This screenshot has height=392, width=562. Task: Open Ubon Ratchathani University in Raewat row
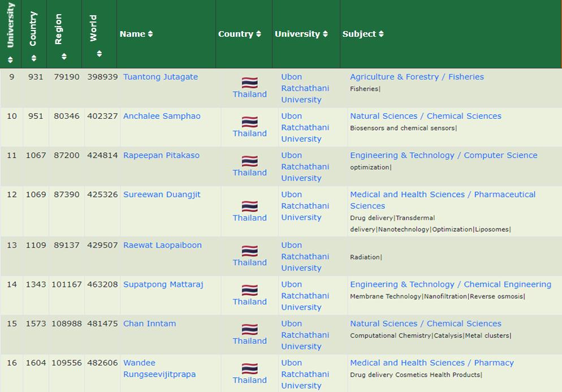(305, 256)
